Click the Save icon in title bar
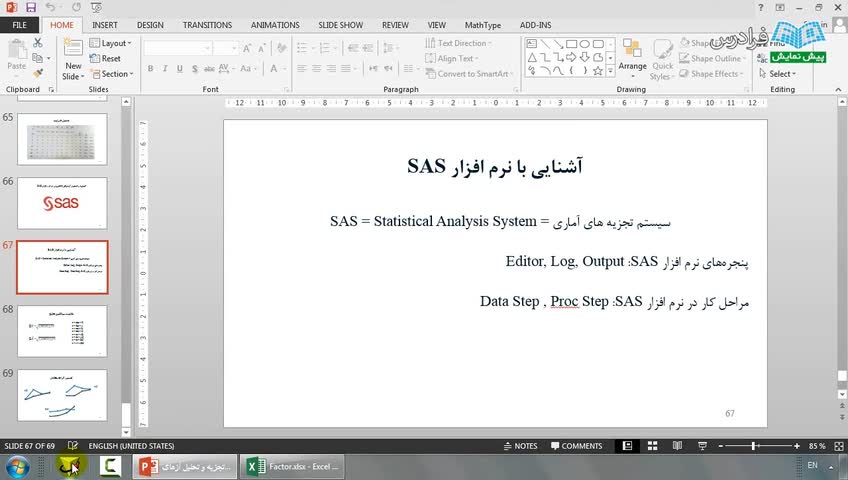Image resolution: width=848 pixels, height=480 pixels. click(x=31, y=7)
